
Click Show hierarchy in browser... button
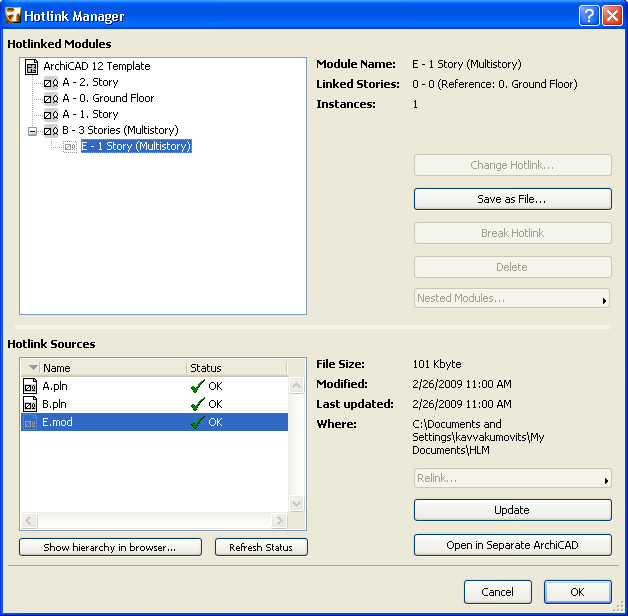pos(110,547)
